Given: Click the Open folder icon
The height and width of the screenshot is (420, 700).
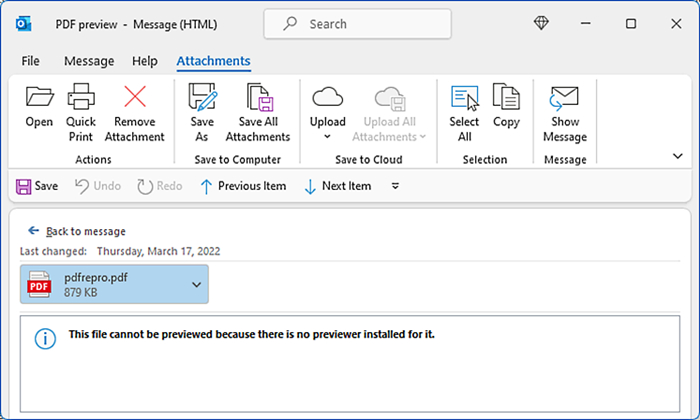Looking at the screenshot, I should coord(39,99).
